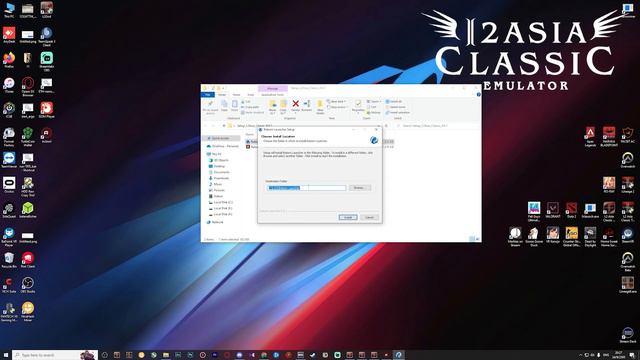Expand the address bar history dropdown
The width and height of the screenshot is (640, 360).
380,126
